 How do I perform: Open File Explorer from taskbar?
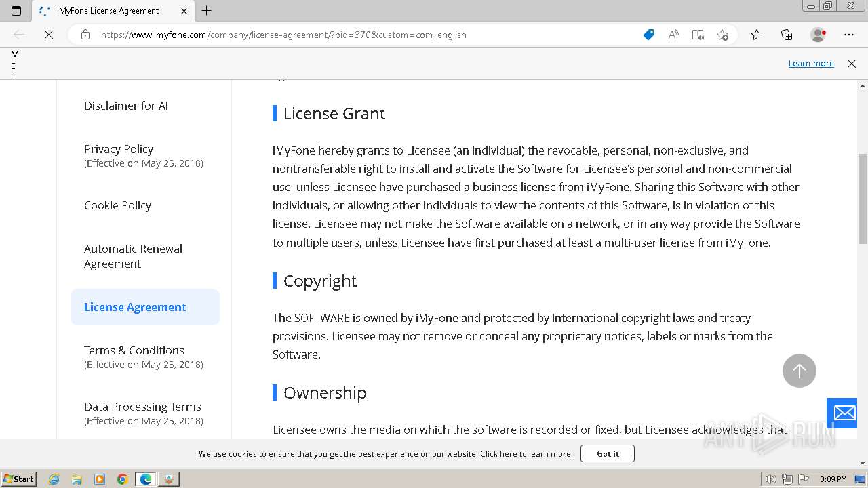pos(77,479)
